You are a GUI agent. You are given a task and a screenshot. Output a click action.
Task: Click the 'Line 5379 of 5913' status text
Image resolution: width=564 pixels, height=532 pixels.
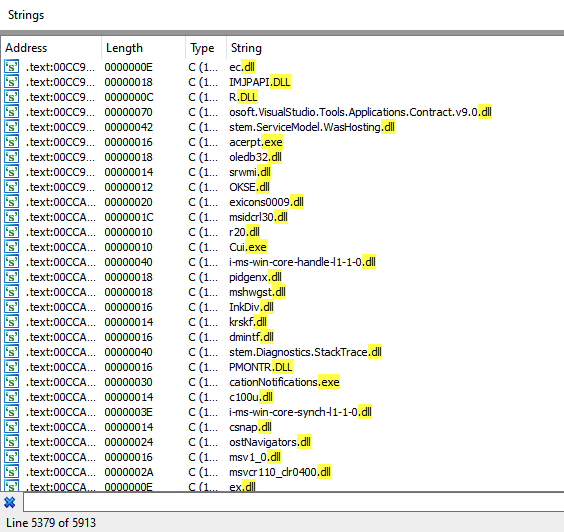tap(51, 523)
